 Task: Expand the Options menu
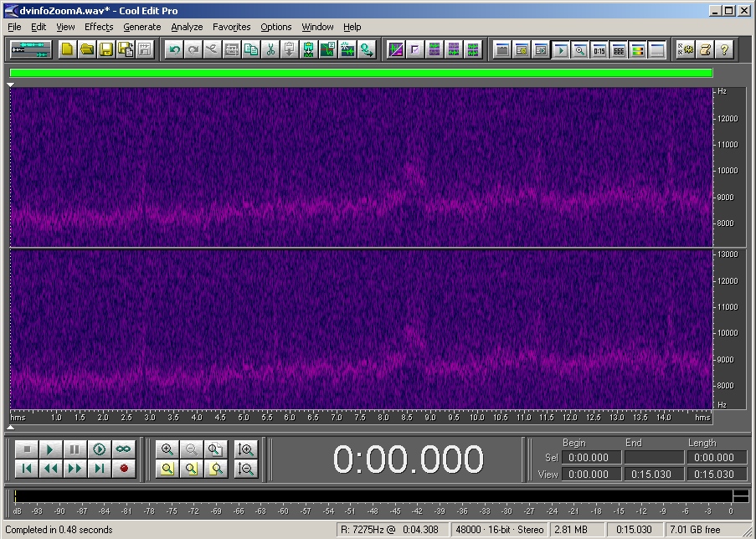(x=276, y=27)
